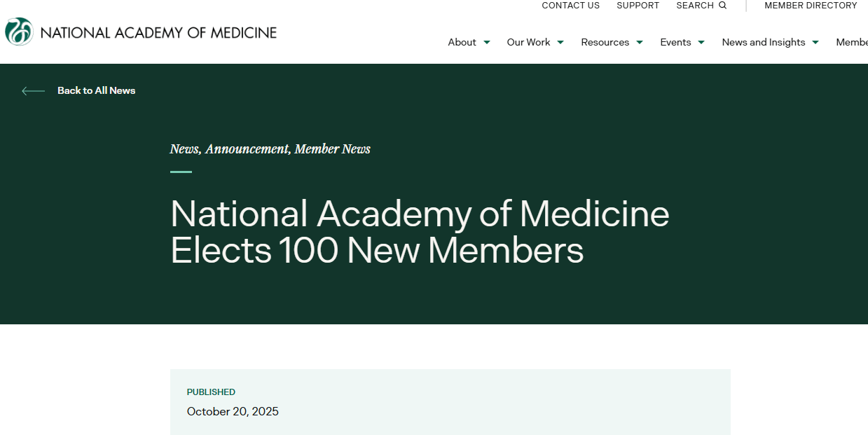Open the Our Work menu
Screen dimensions: 868x435
528,43
